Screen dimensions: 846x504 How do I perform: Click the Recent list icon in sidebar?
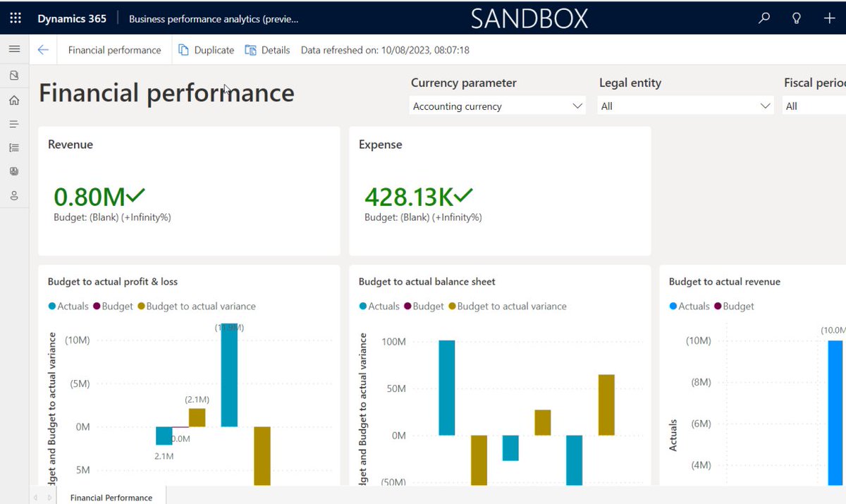click(14, 123)
